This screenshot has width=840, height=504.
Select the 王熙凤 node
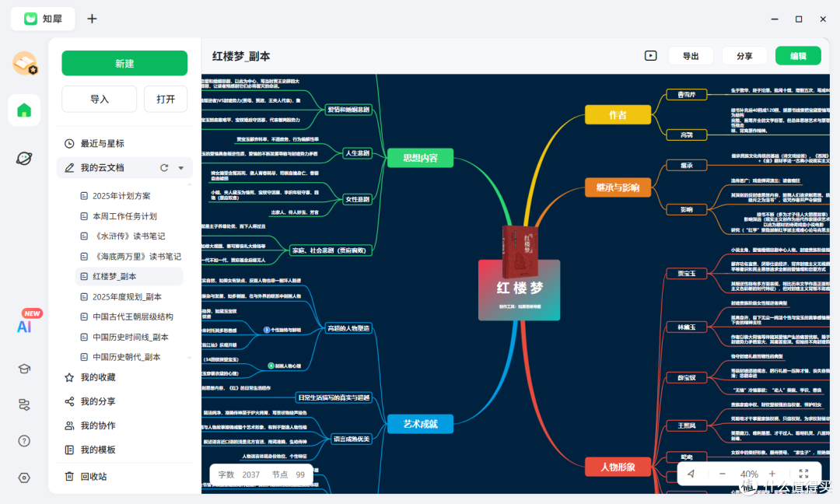(686, 425)
